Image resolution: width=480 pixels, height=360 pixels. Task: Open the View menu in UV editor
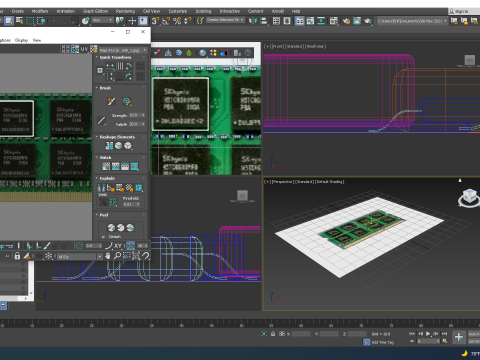(37, 40)
